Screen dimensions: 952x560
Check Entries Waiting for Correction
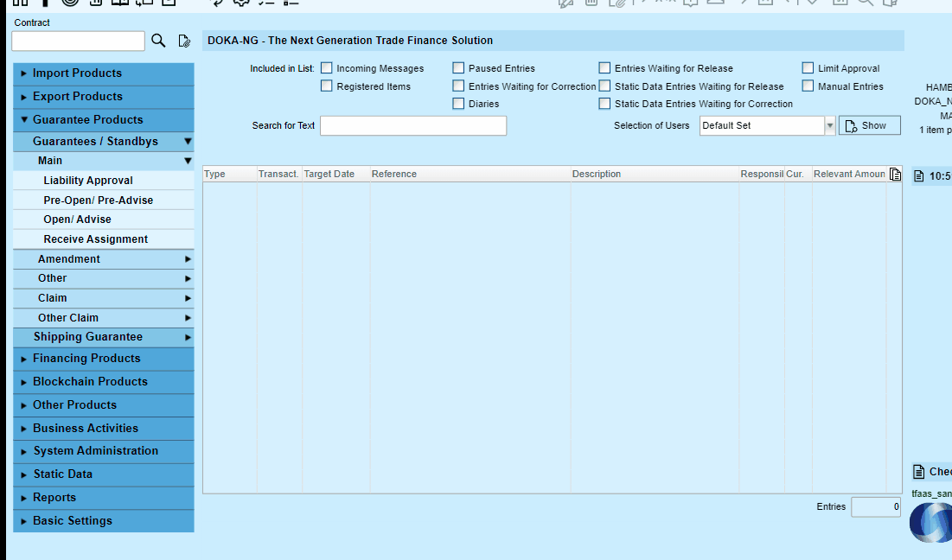458,86
